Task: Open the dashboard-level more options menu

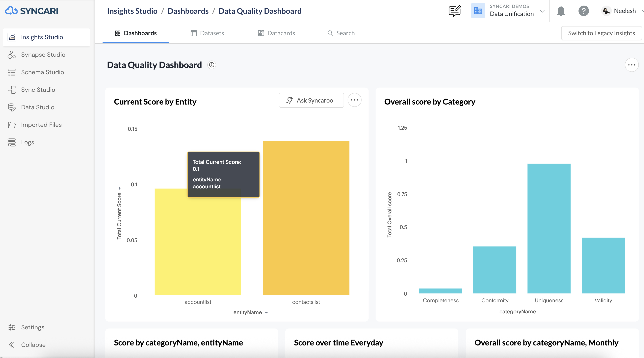Action: tap(632, 65)
